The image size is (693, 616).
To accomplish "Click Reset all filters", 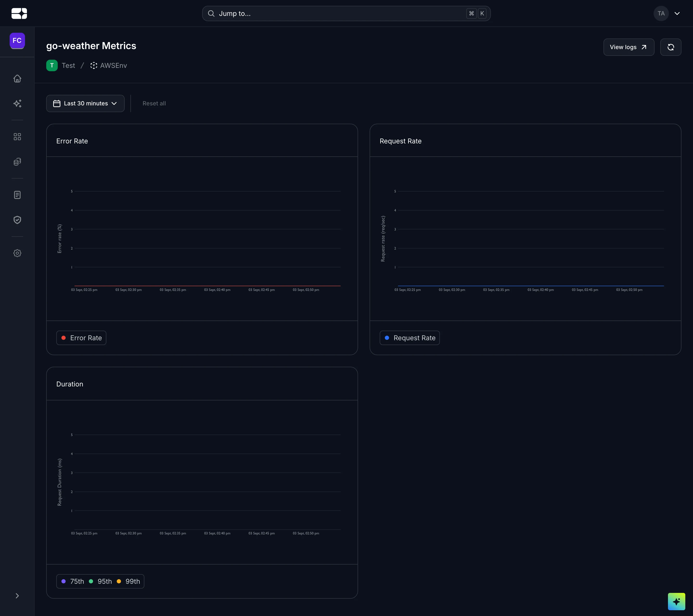I will click(154, 103).
